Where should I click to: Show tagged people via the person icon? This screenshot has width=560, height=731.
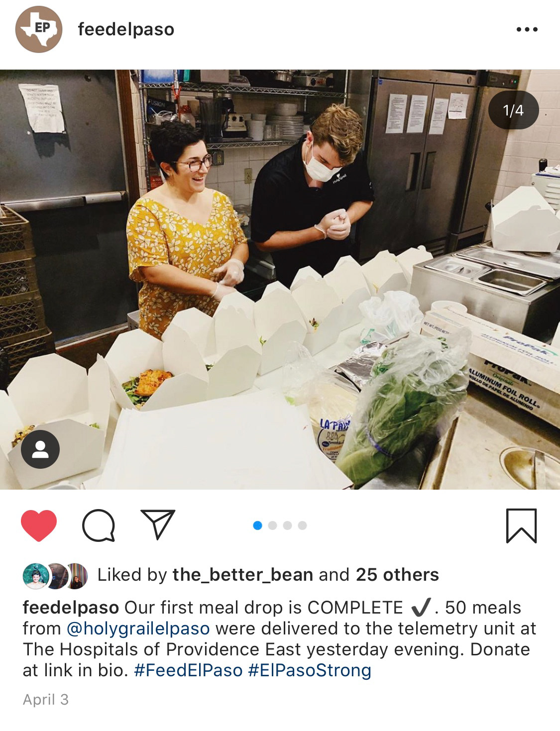click(40, 449)
